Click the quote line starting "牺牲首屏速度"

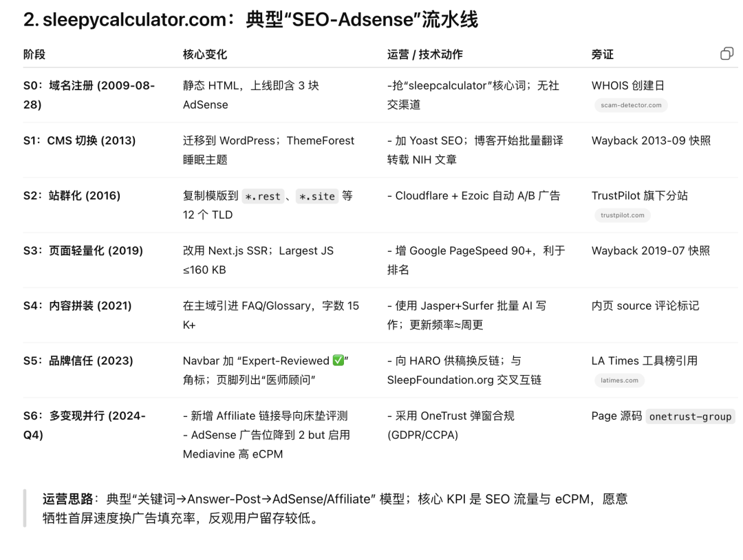[180, 518]
